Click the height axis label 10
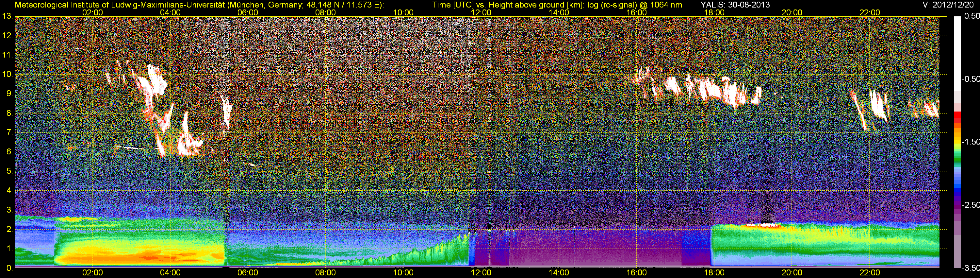This screenshot has height=278, width=980. pos(7,74)
